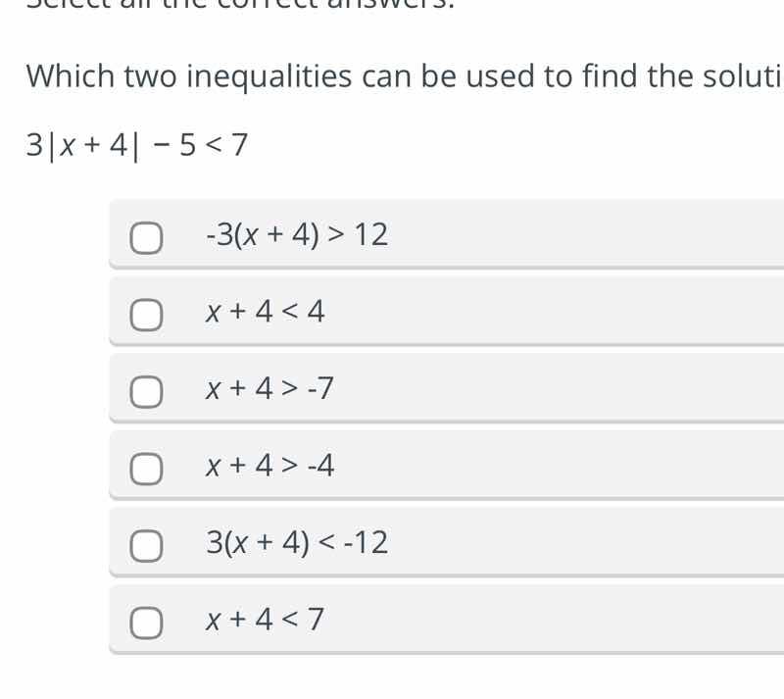The width and height of the screenshot is (784, 699).
Task: Check the answer x + 4 > -4
Action: [147, 468]
